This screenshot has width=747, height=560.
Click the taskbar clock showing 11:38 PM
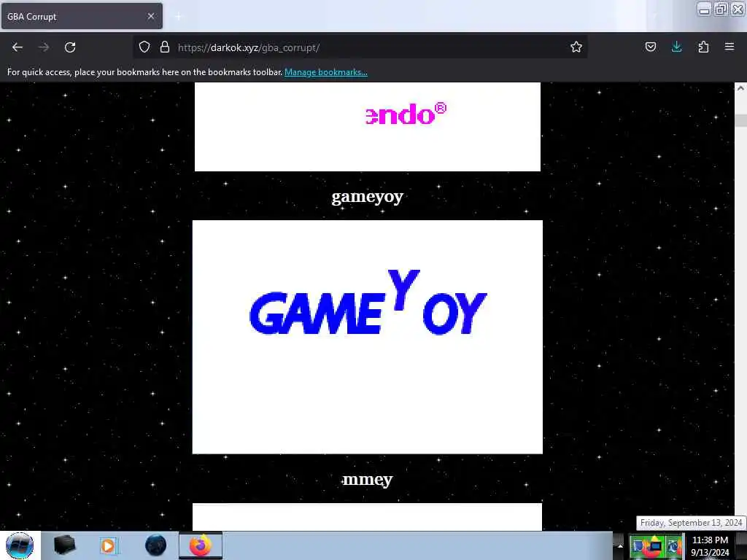coord(710,545)
